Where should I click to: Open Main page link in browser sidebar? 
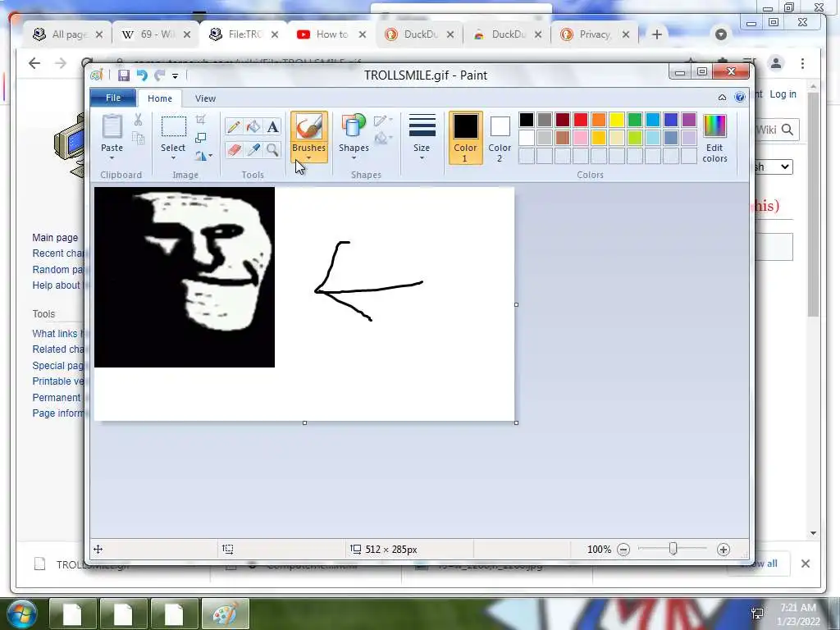(55, 237)
